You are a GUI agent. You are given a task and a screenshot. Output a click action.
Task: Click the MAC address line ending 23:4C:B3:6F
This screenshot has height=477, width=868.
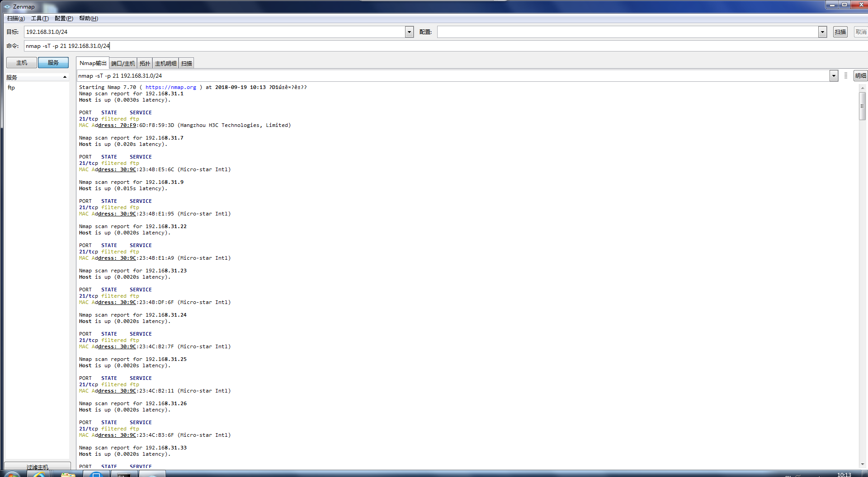tap(155, 435)
